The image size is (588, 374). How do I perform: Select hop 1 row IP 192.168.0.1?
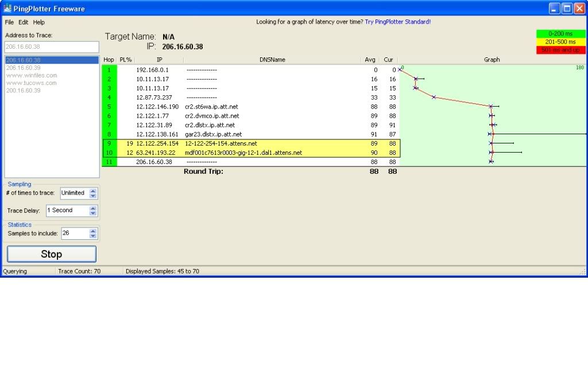[x=152, y=70]
